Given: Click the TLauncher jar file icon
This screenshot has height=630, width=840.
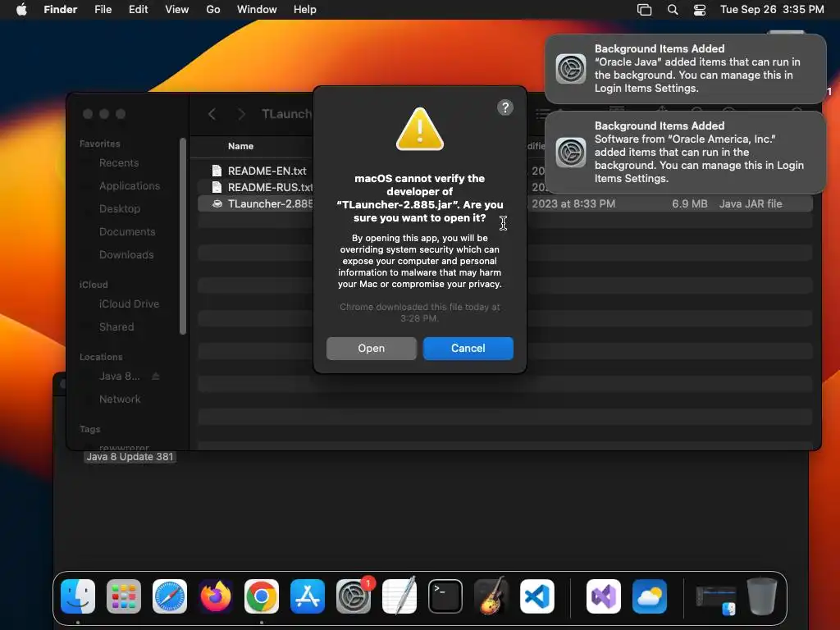Looking at the screenshot, I should [217, 203].
